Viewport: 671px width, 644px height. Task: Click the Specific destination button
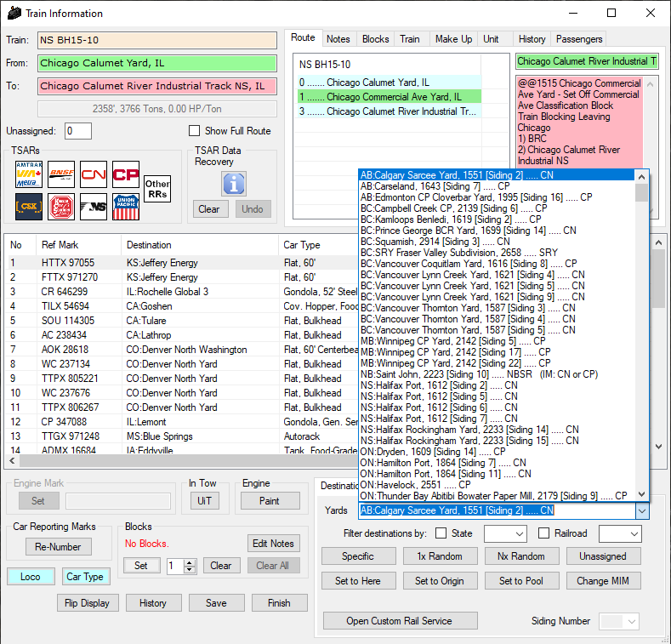click(359, 556)
